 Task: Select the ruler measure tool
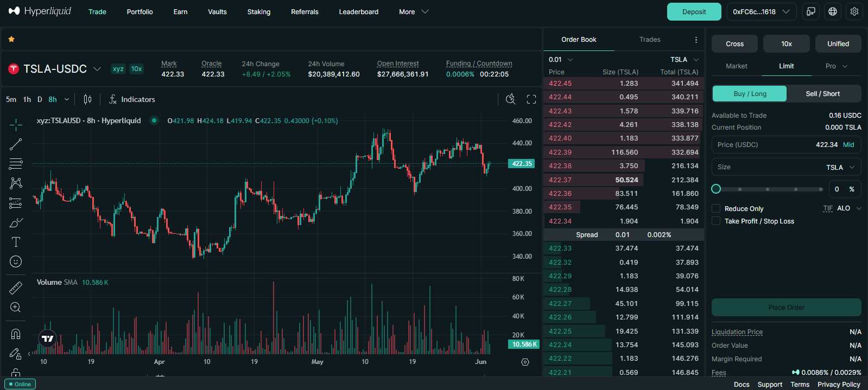click(16, 287)
